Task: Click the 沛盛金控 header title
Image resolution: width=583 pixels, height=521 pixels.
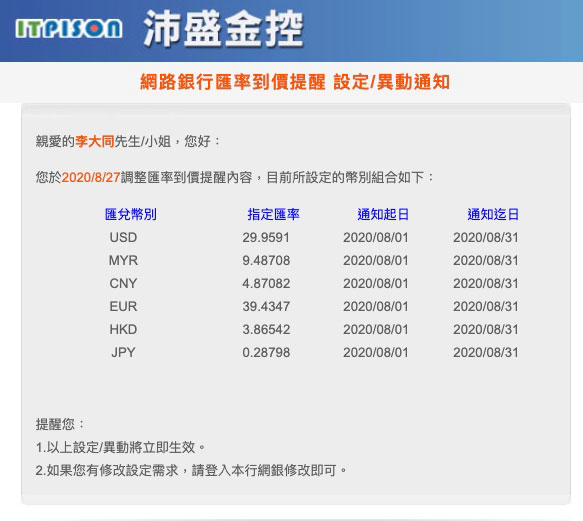Action: click(x=223, y=29)
